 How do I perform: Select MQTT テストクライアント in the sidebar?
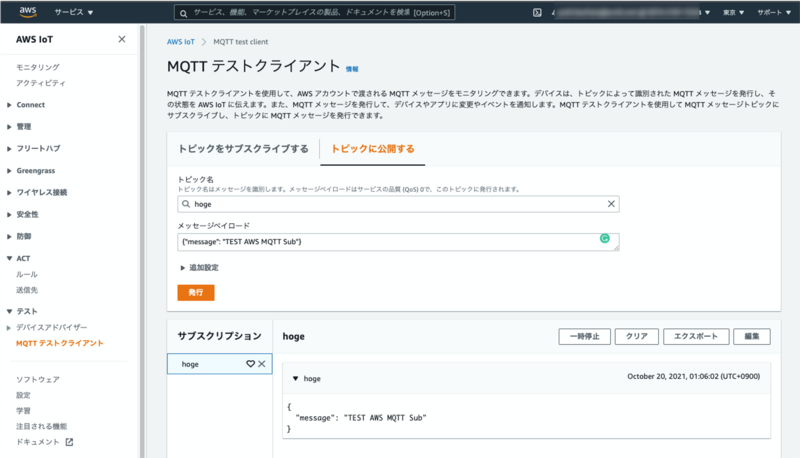pos(60,343)
